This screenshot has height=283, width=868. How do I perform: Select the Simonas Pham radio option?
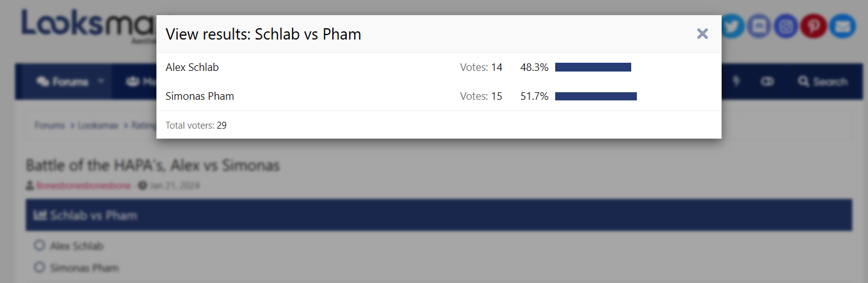pos(40,267)
